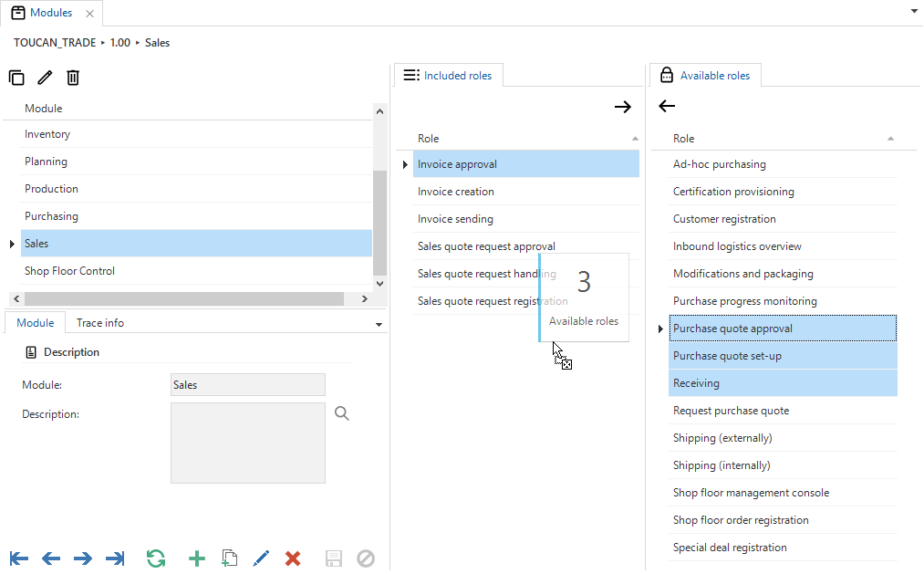This screenshot has height=574, width=924.
Task: Expand the Purchase quote approval role entry
Action: click(661, 328)
